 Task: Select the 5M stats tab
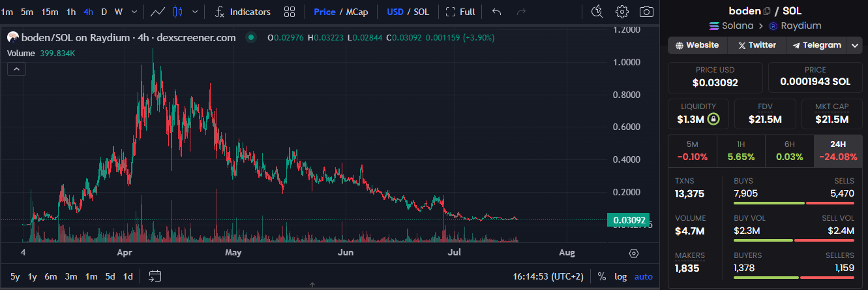(693, 151)
